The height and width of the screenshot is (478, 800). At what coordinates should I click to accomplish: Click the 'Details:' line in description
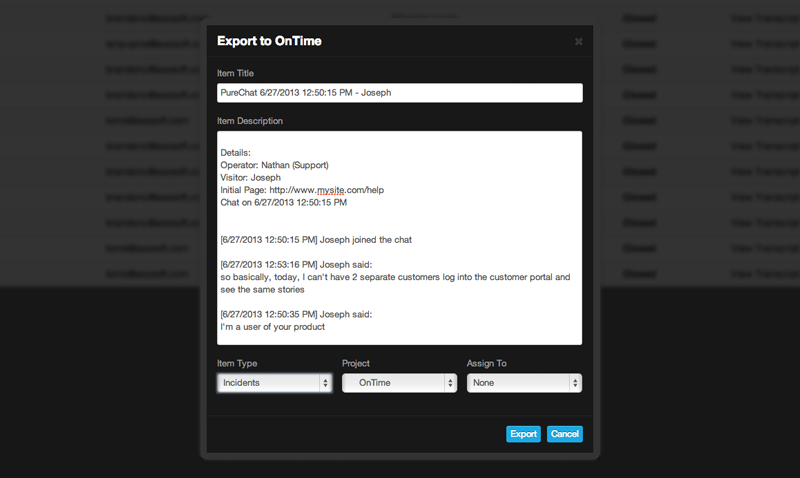235,153
